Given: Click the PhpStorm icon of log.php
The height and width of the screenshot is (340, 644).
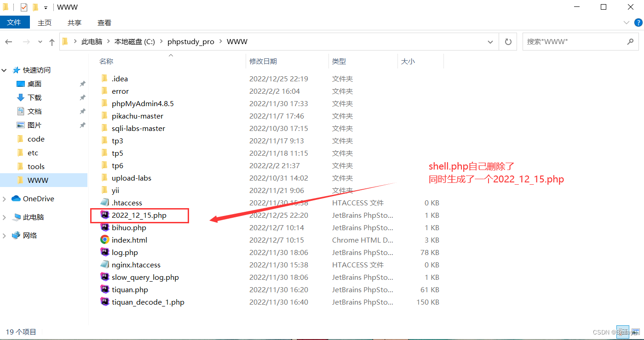Looking at the screenshot, I should 104,252.
